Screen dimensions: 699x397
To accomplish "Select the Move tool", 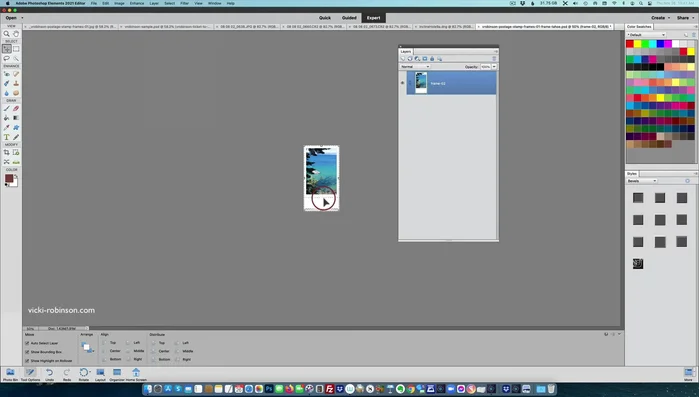I will 7,49.
